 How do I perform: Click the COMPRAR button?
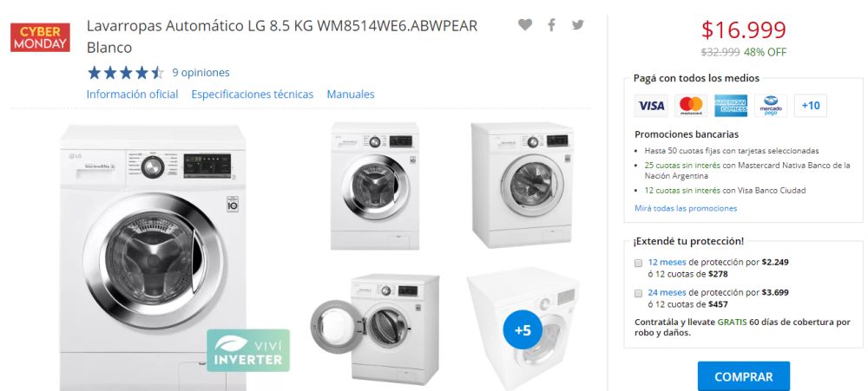[744, 376]
